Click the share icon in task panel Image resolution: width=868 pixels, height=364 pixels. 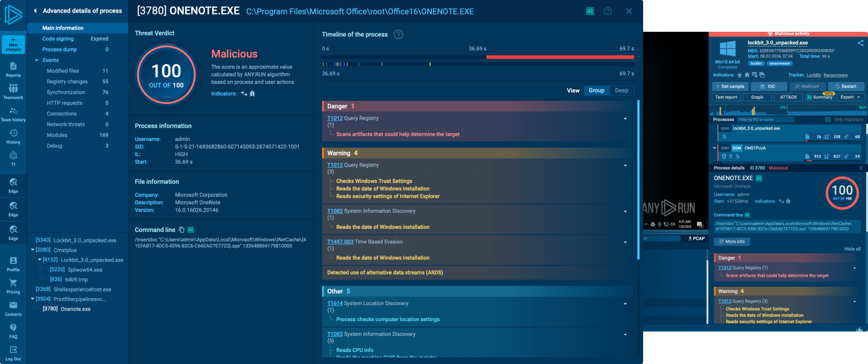coord(860,43)
